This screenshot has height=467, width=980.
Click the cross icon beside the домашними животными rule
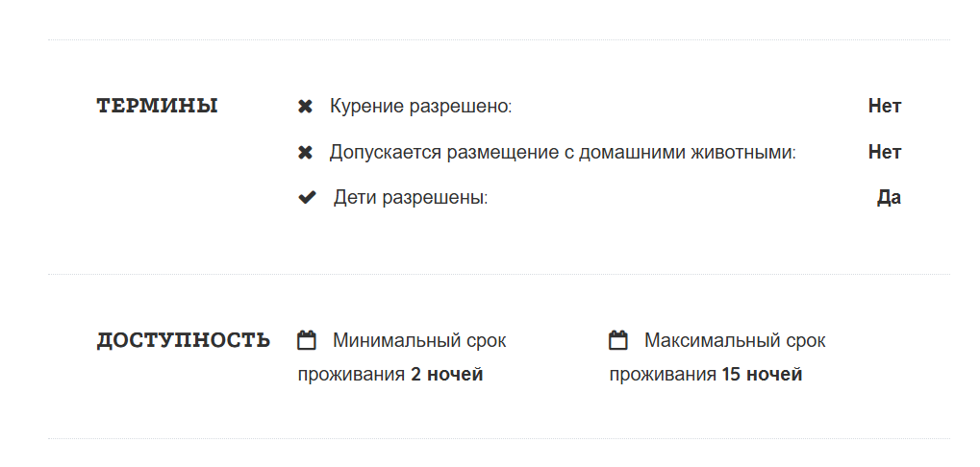pyautogui.click(x=306, y=153)
